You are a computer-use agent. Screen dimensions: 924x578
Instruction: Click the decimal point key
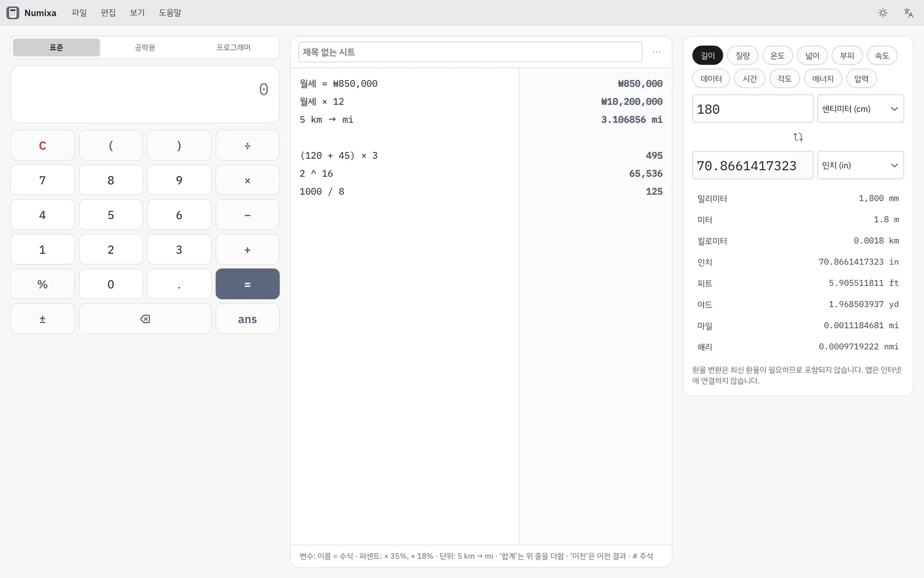[x=179, y=284]
